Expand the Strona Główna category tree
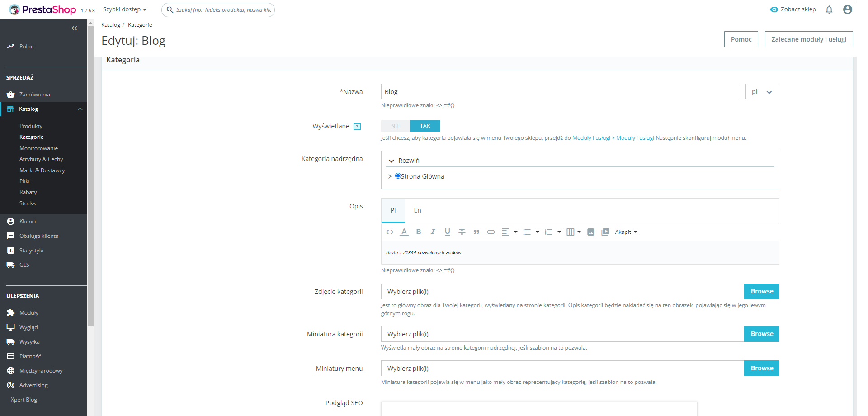 pos(390,176)
